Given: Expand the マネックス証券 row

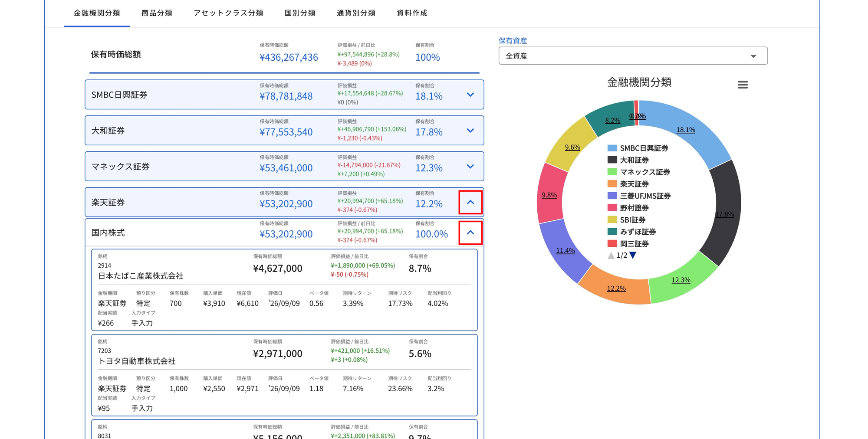Looking at the screenshot, I should click(x=470, y=167).
